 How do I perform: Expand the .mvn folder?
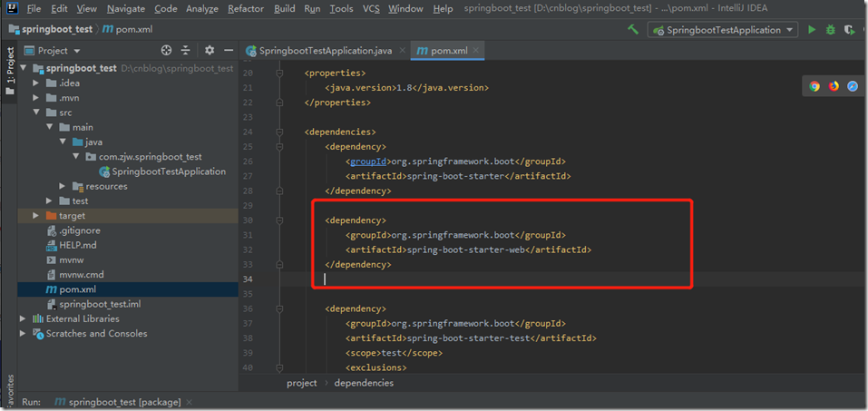pos(36,98)
